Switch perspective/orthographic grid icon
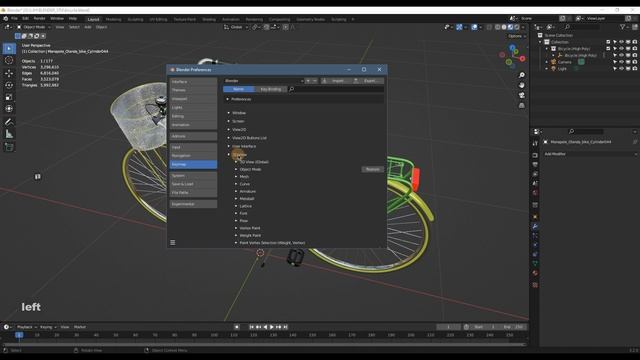 [522, 105]
